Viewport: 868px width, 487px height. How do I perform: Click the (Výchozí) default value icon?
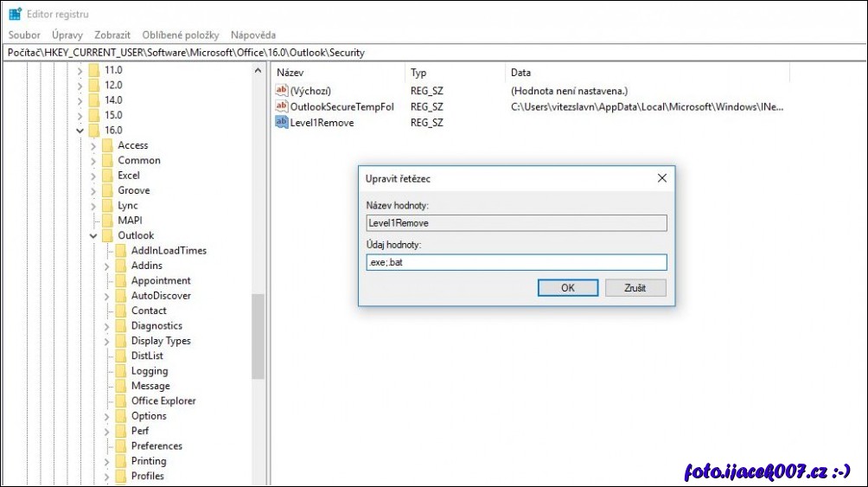click(x=281, y=91)
